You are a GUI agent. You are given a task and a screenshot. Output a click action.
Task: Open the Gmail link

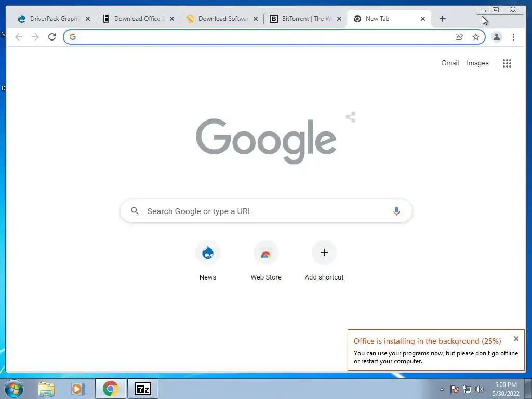pyautogui.click(x=450, y=63)
